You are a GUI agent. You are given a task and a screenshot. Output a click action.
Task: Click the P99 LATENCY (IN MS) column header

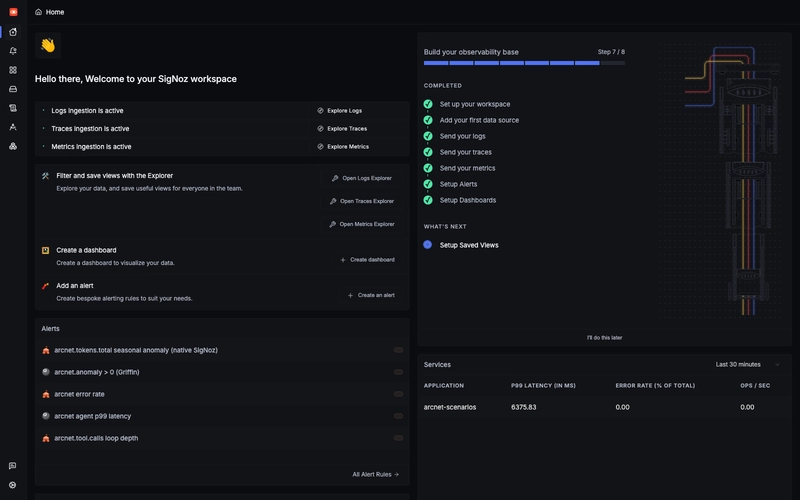pyautogui.click(x=543, y=386)
